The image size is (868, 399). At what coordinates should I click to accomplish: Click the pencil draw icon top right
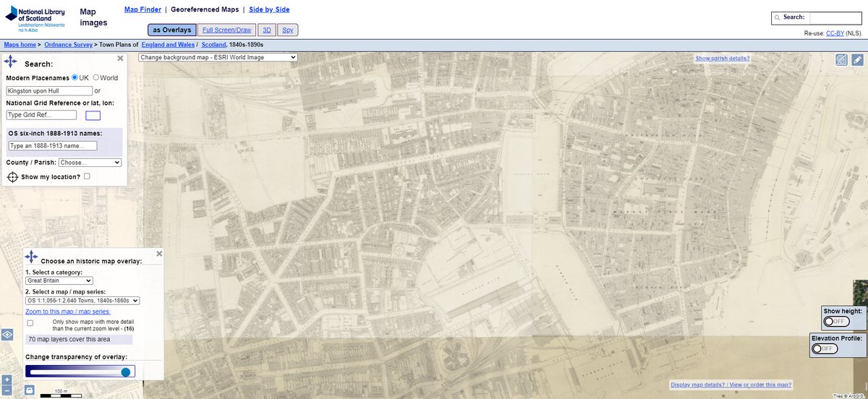[x=857, y=60]
